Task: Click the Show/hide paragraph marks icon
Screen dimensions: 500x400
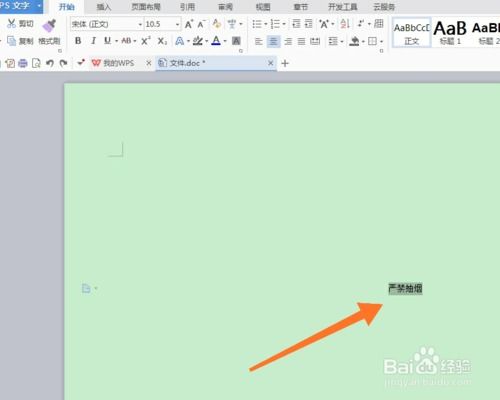Action: (361, 24)
